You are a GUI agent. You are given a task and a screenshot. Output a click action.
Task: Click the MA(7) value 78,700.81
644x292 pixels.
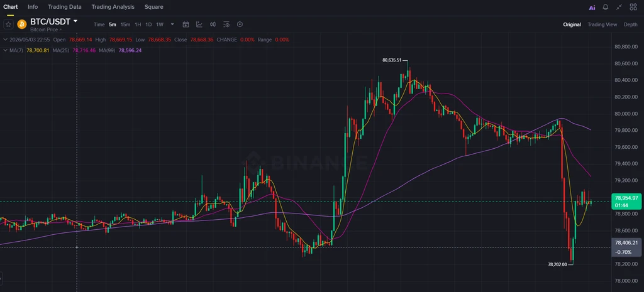(x=38, y=50)
